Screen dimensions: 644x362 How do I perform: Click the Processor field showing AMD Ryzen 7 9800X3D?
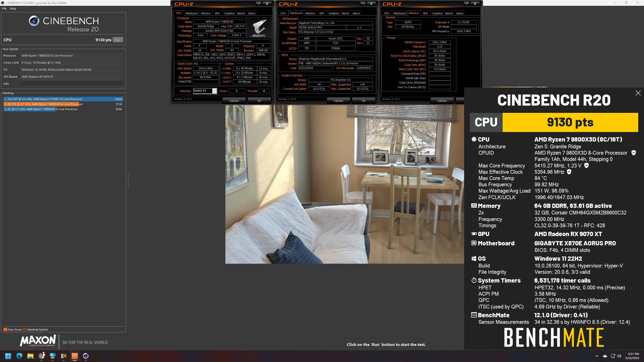pyautogui.click(x=72, y=56)
